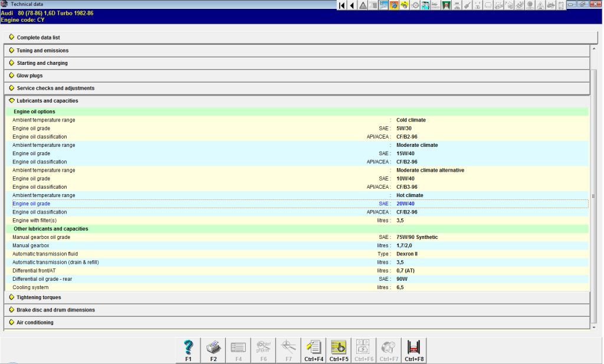The image size is (604, 364).
Task: Expand Brake disc and drum dimensions
Action: pos(297,310)
